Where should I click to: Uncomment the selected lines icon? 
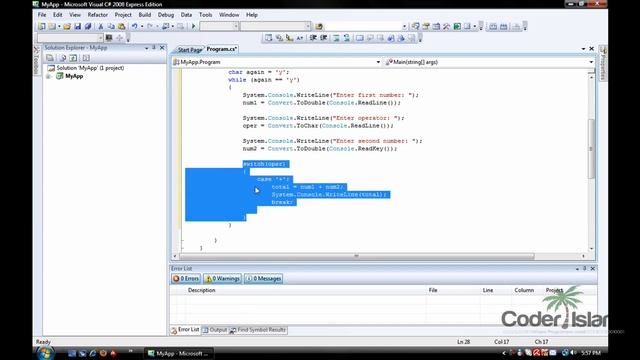click(347, 38)
